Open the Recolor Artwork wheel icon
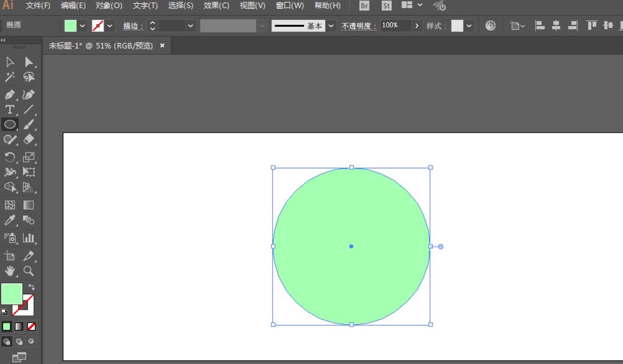Image resolution: width=623 pixels, height=364 pixels. pyautogui.click(x=490, y=26)
